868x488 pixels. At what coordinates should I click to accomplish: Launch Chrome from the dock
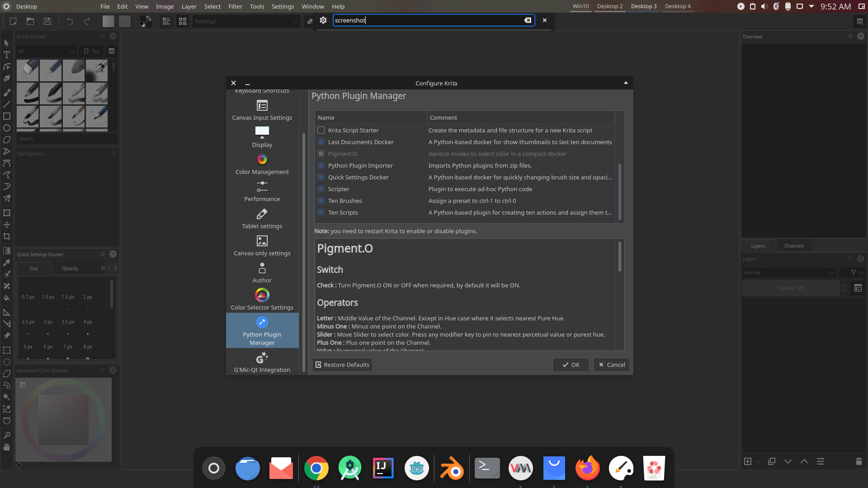click(x=316, y=468)
